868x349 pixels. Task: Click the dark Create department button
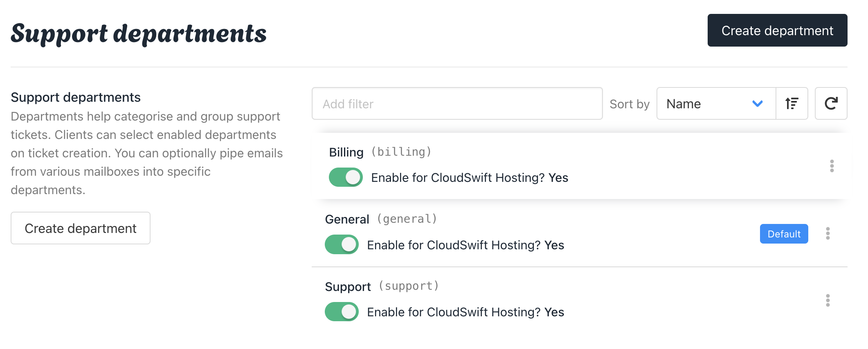777,31
